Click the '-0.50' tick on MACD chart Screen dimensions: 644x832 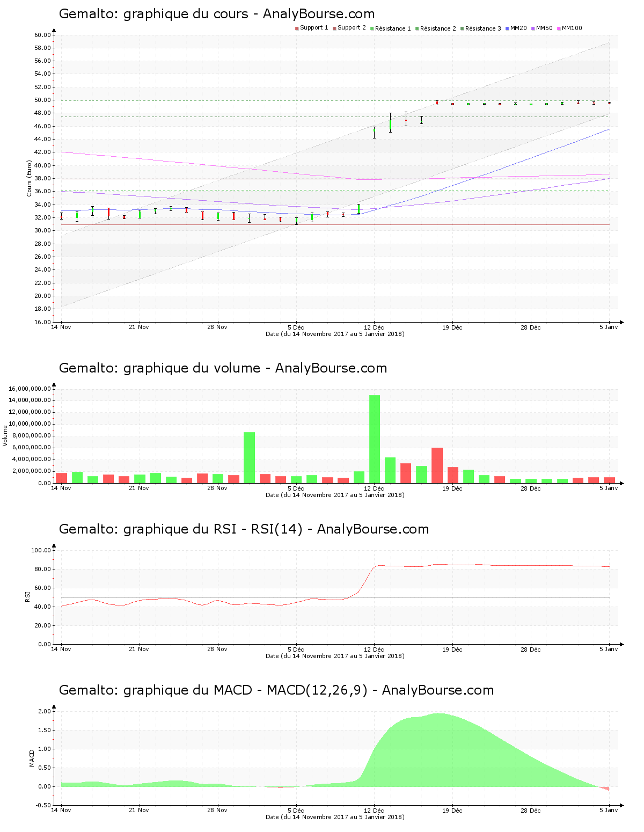pyautogui.click(x=43, y=805)
